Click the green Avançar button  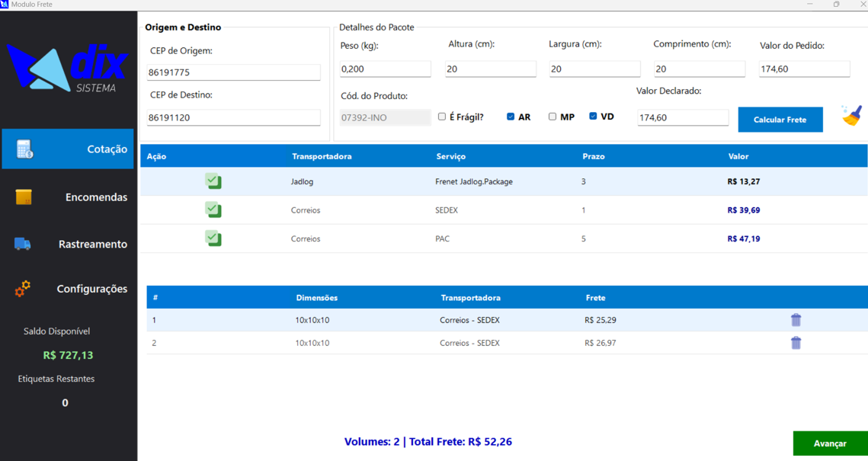tap(829, 443)
